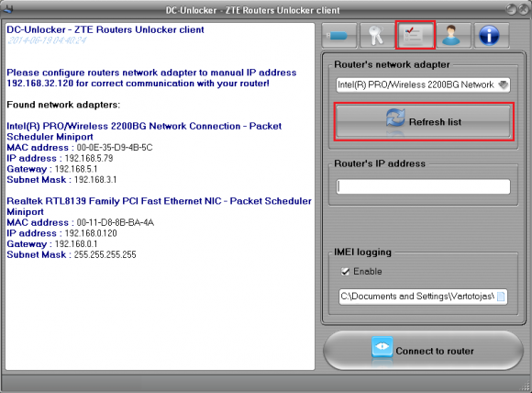Click the file browse icon in IMEI log path
This screenshot has height=393, width=532.
501,297
